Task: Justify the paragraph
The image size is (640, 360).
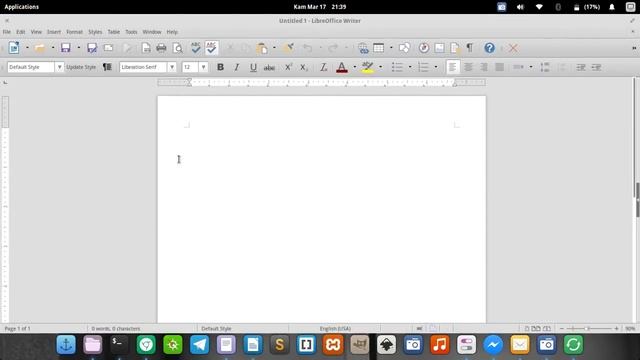Action: coord(499,67)
